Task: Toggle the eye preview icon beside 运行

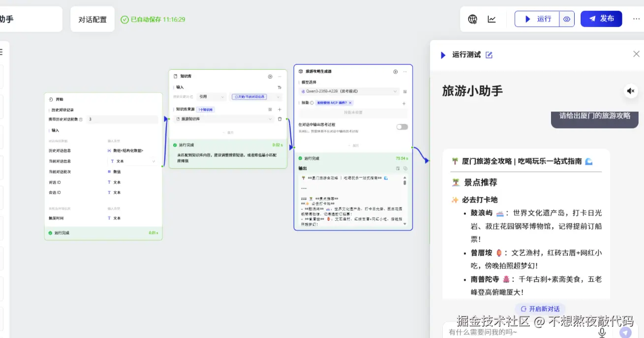Action: point(567,19)
